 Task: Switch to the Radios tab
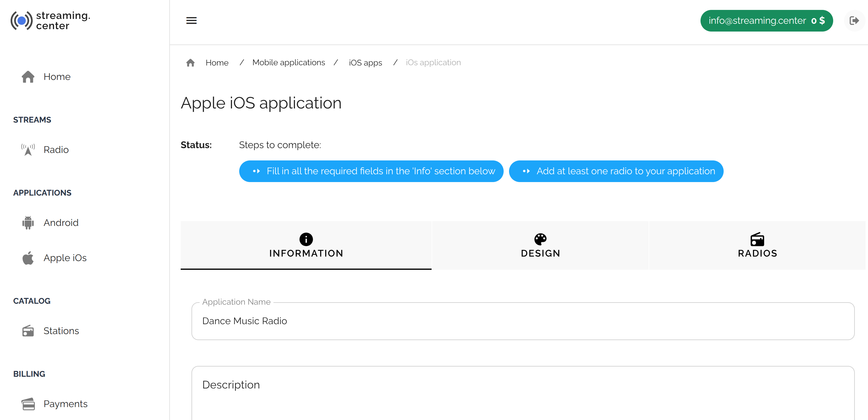click(757, 245)
